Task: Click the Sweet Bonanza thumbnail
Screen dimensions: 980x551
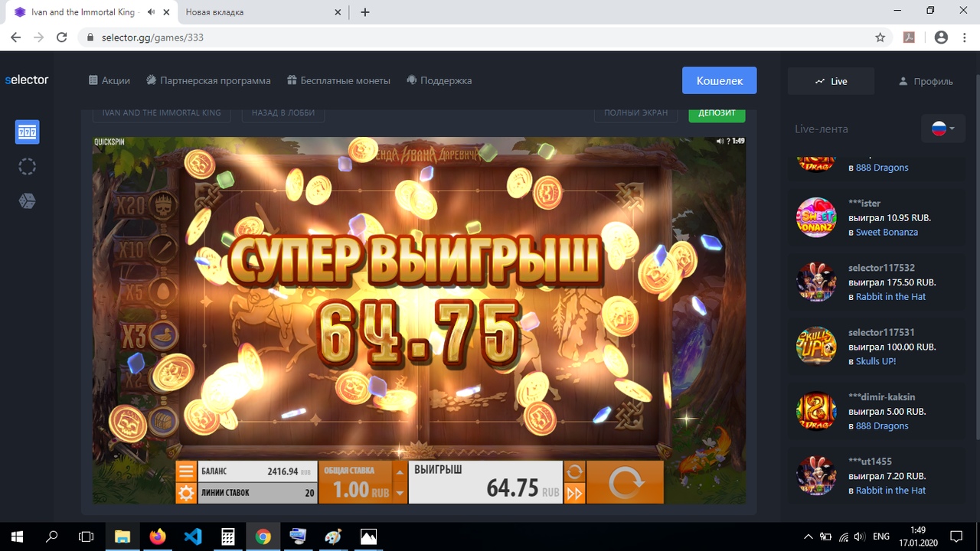Action: point(816,217)
